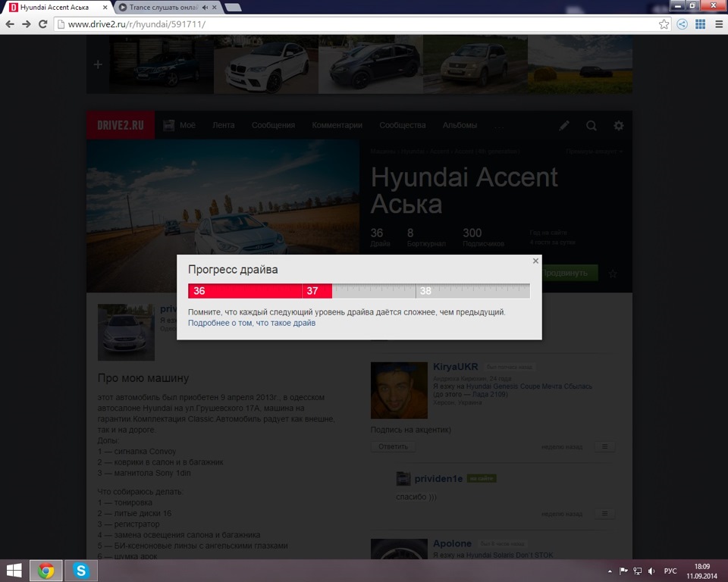Open Hyundai Solaris Don't STOK link
Image resolution: width=728 pixels, height=582 pixels.
tap(510, 555)
